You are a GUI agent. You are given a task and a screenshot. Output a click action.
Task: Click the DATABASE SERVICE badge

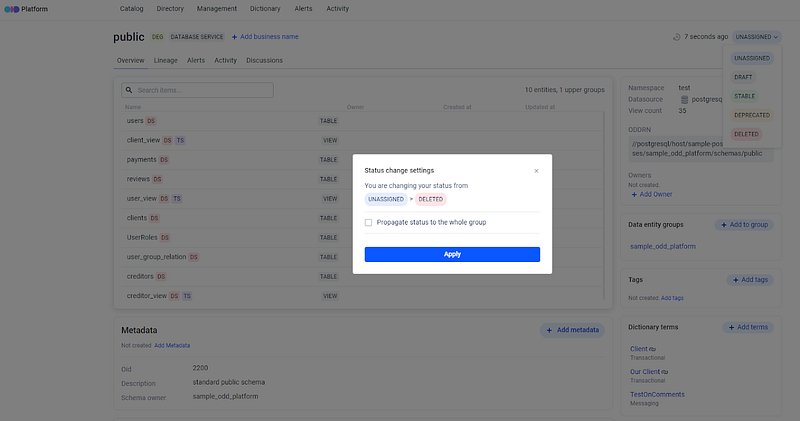point(196,37)
